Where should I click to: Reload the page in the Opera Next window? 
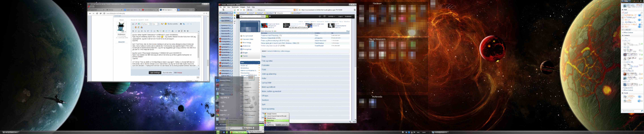[97, 14]
